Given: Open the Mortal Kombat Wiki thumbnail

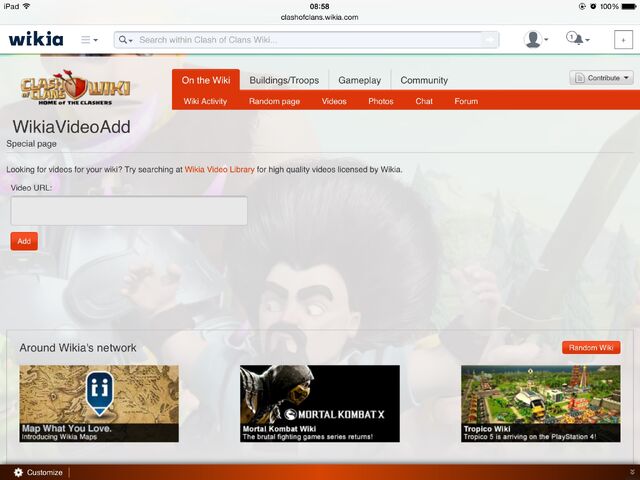Looking at the screenshot, I should 320,403.
